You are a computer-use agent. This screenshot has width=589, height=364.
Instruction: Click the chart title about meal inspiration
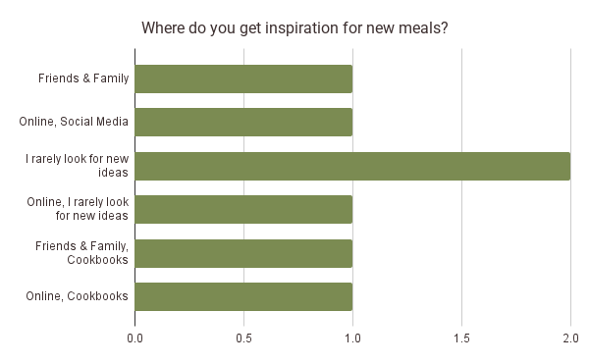tap(294, 28)
